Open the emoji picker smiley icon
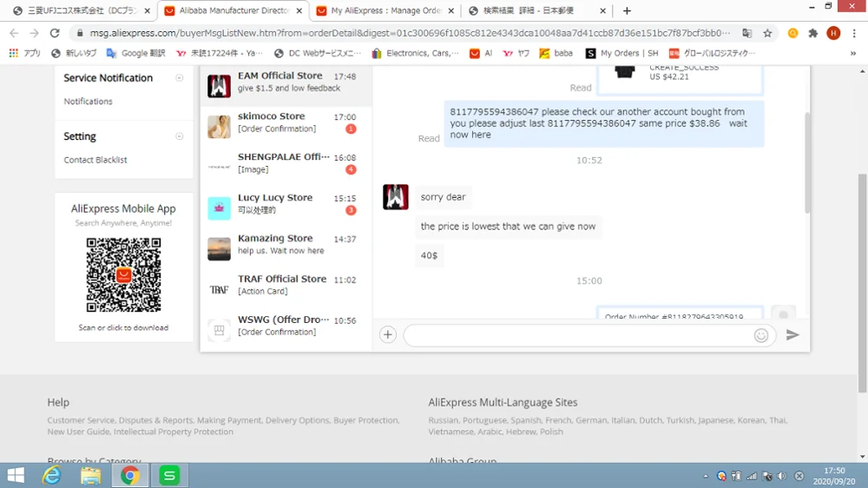 (761, 335)
